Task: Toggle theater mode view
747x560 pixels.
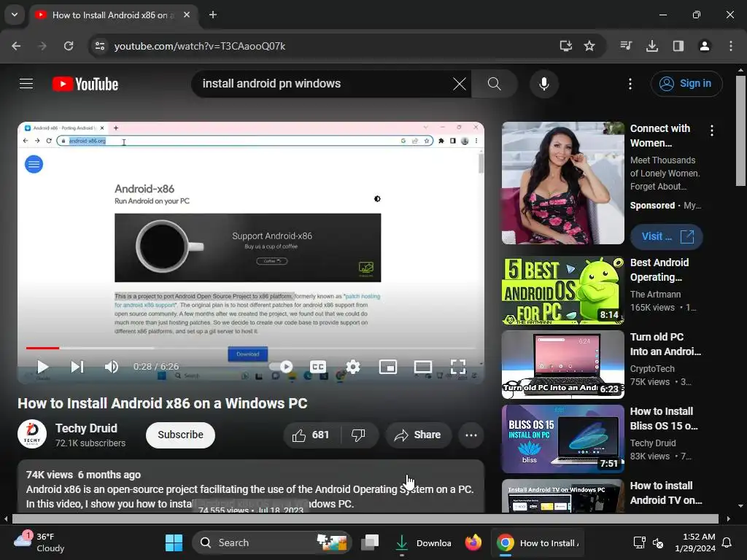Action: 422,367
